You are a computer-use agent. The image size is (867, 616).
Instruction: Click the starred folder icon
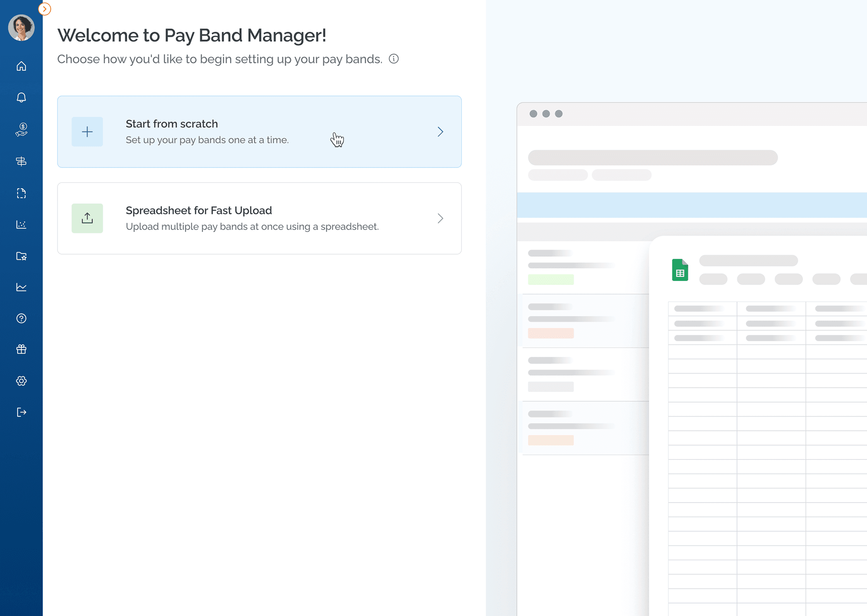[x=21, y=256]
